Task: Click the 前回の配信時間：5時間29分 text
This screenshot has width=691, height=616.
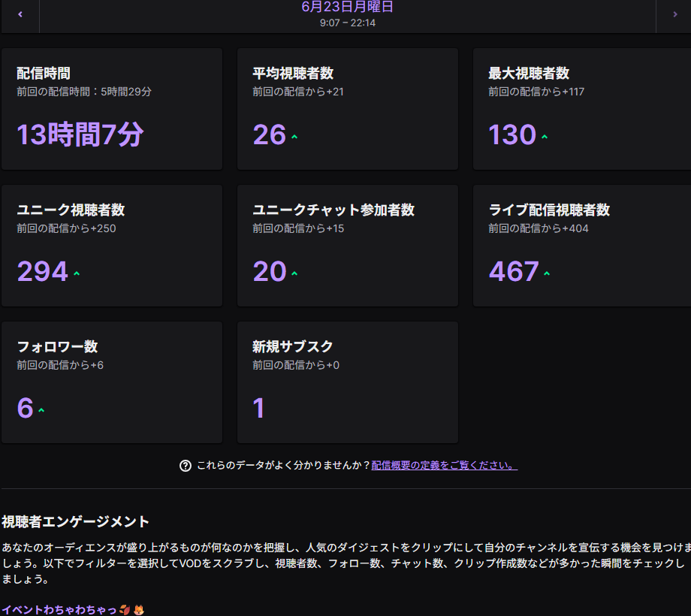Action: [x=83, y=92]
